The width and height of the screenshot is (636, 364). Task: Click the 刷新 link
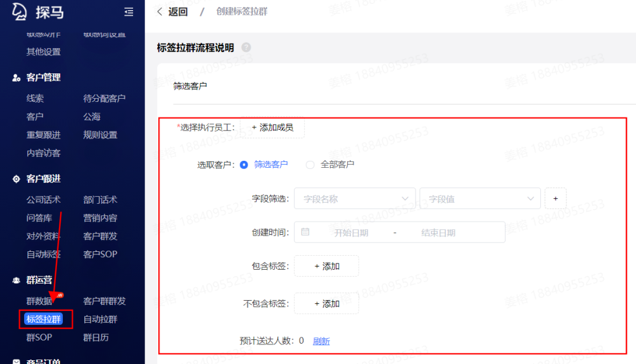321,341
